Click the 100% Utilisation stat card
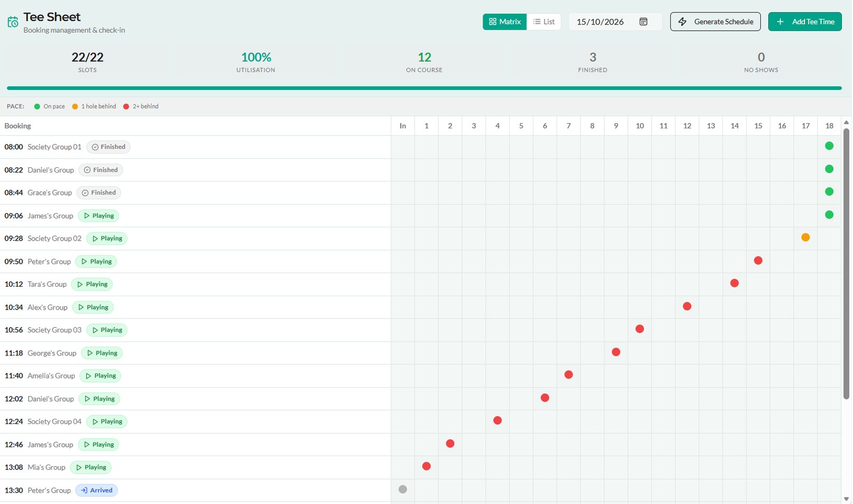 click(256, 62)
